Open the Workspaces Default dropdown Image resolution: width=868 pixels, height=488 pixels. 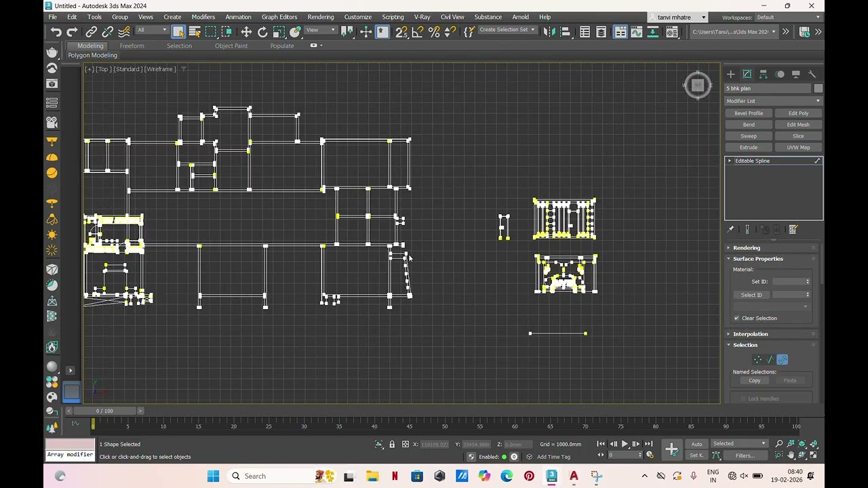click(x=787, y=17)
